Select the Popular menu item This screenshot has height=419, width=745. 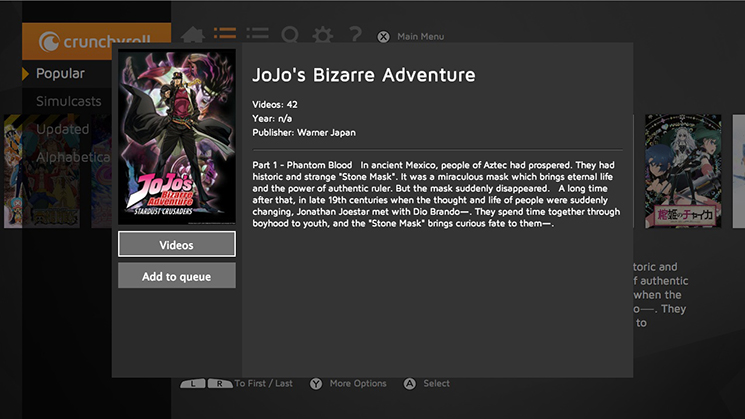pyautogui.click(x=60, y=73)
